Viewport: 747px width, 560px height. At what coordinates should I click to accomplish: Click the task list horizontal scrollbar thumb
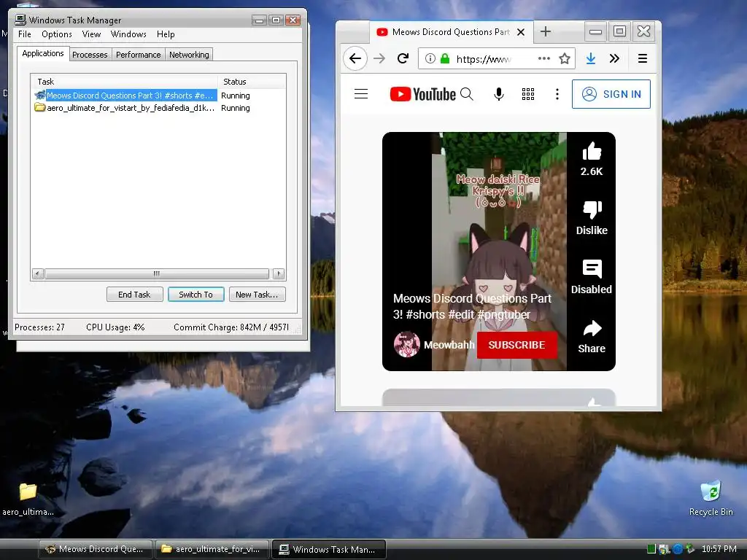[157, 273]
